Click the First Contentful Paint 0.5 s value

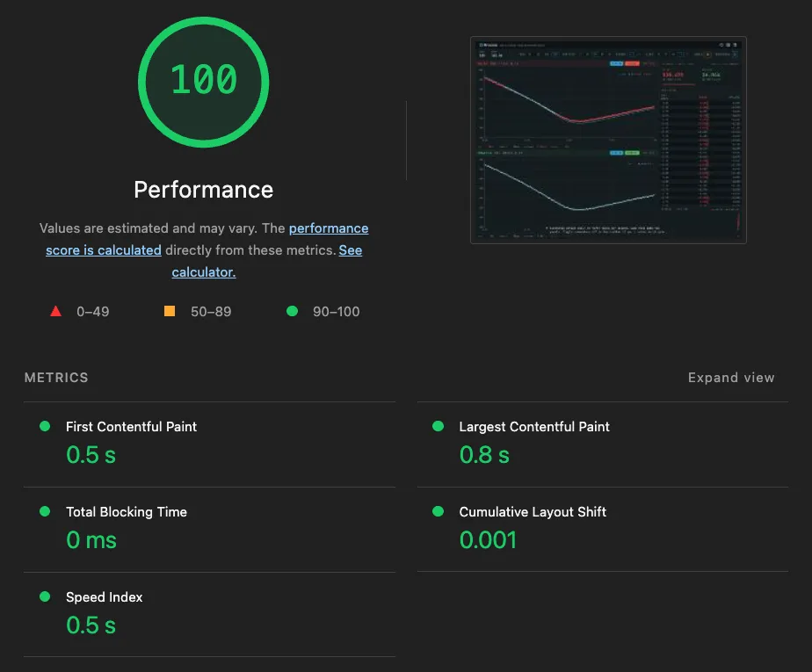point(91,455)
